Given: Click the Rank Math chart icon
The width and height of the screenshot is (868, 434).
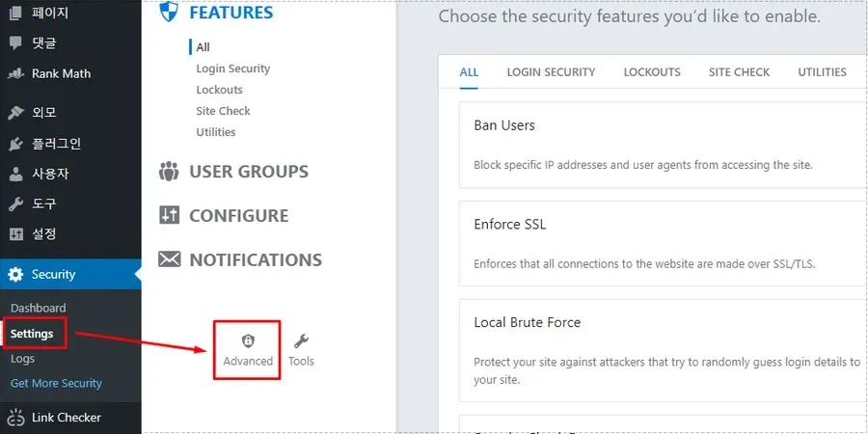Looking at the screenshot, I should click(16, 73).
